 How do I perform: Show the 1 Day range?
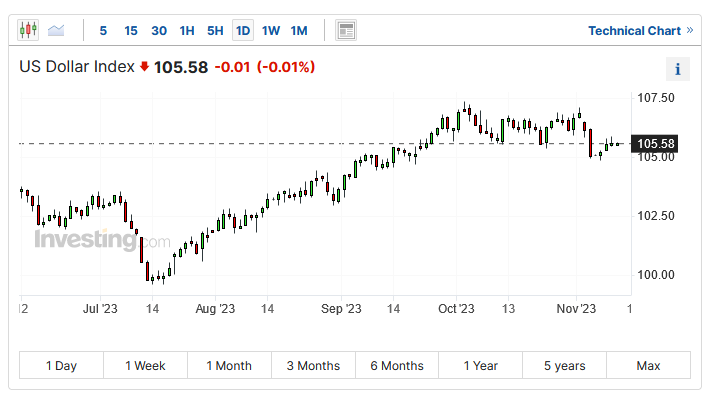click(61, 365)
